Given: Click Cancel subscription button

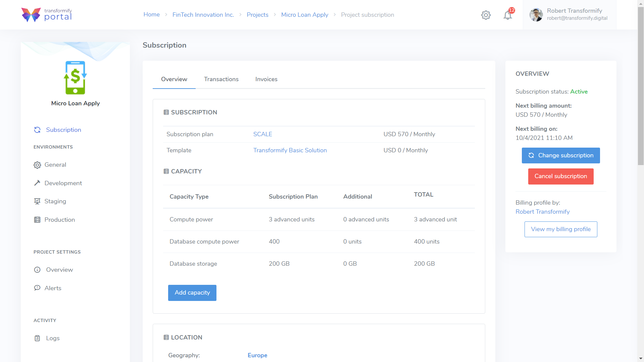Looking at the screenshot, I should point(560,176).
